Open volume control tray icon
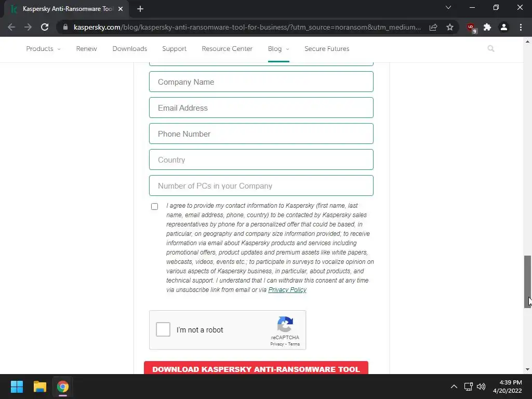The image size is (532, 399). 481,387
